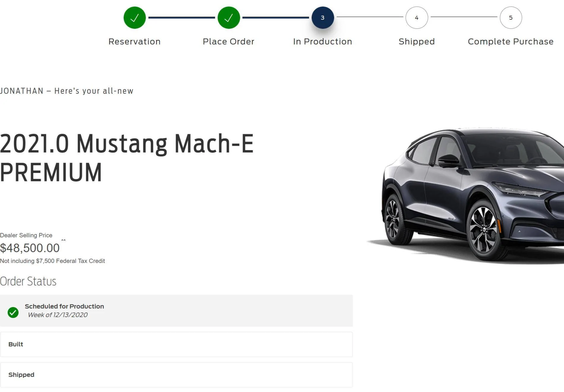Screen dimensions: 564x392
Task: Click the Reservation step green checkmark
Action: (134, 18)
